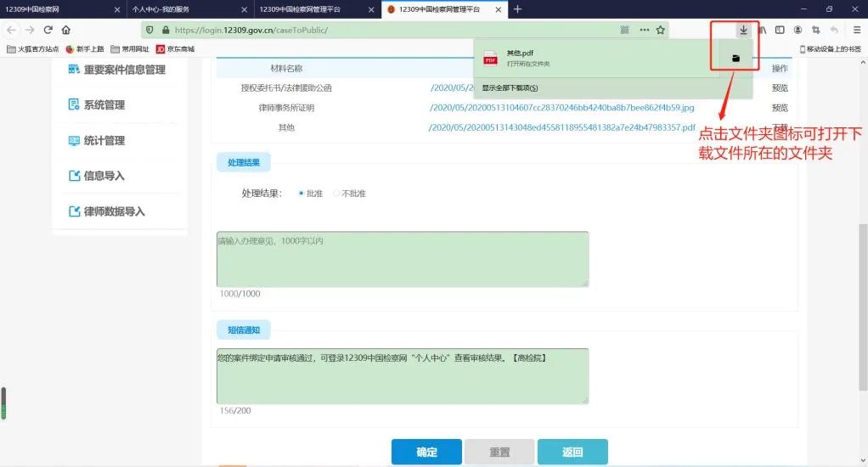This screenshot has width=868, height=467.
Task: Open a new browser tab
Action: (x=517, y=9)
